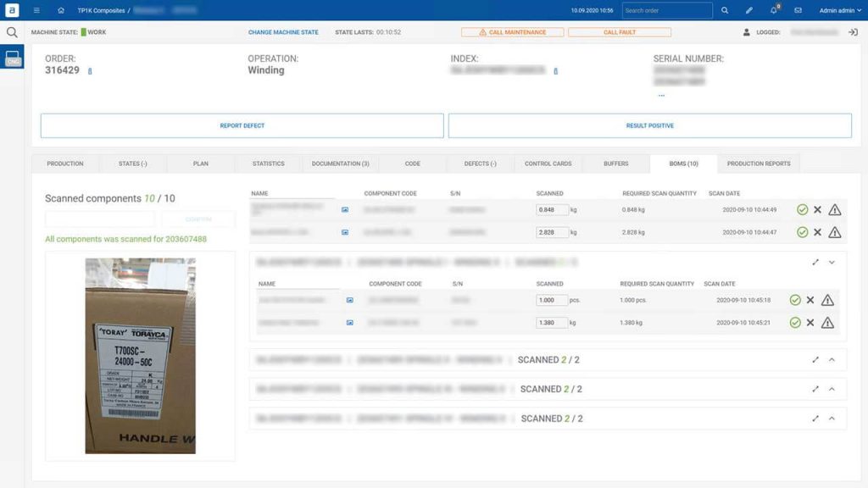868x488 pixels.
Task: Confirm green check for 1.000 pcs row
Action: [x=795, y=300]
